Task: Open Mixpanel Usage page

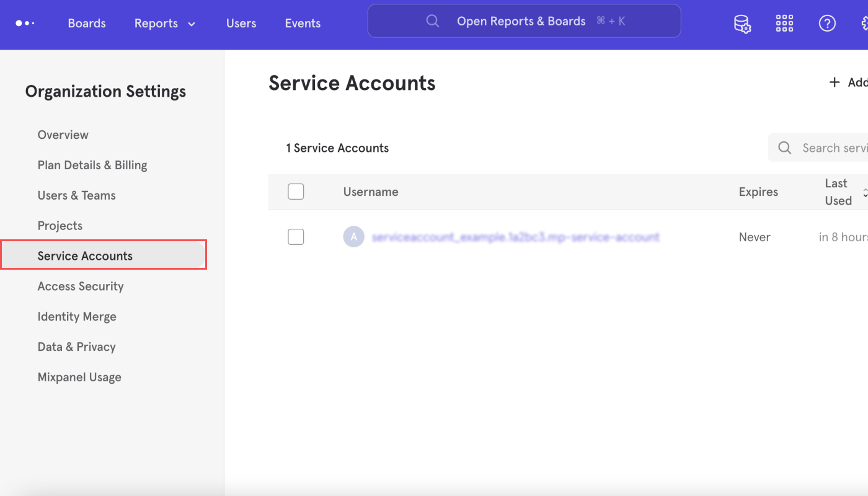Action: click(79, 377)
